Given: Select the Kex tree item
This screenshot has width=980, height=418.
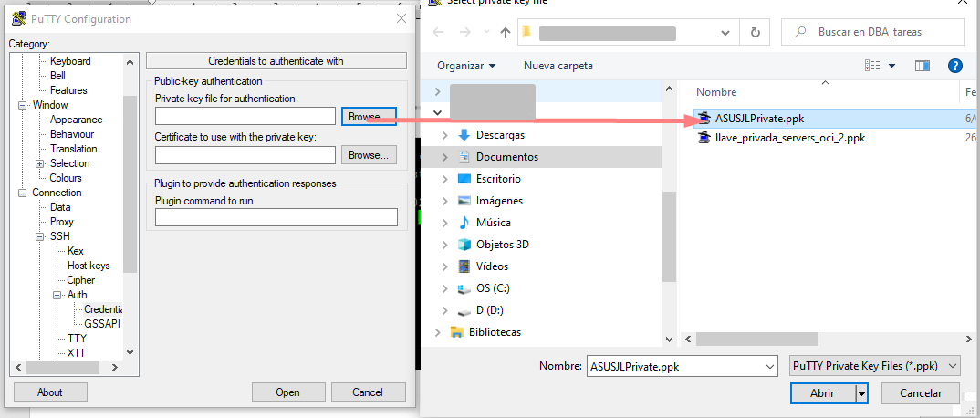Looking at the screenshot, I should [x=76, y=251].
